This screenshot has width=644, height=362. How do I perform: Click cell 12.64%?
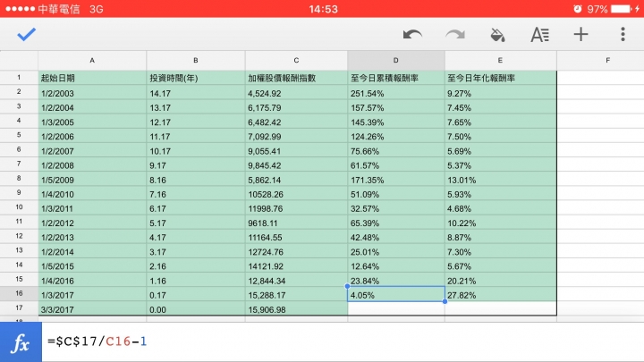396,266
